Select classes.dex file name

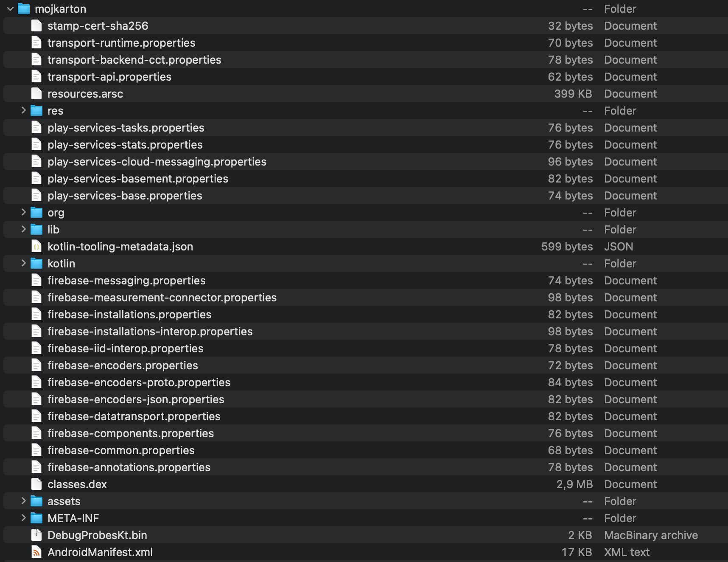click(x=77, y=484)
